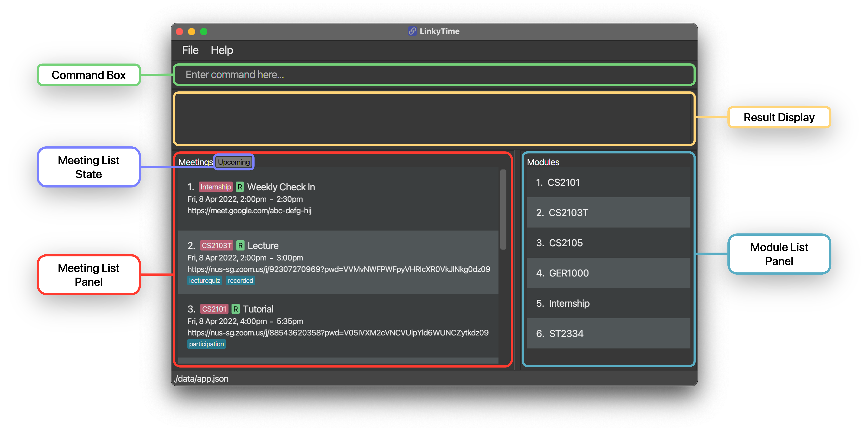This screenshot has height=431, width=868.
Task: Click the Upcoming meeting list state badge
Action: point(234,162)
